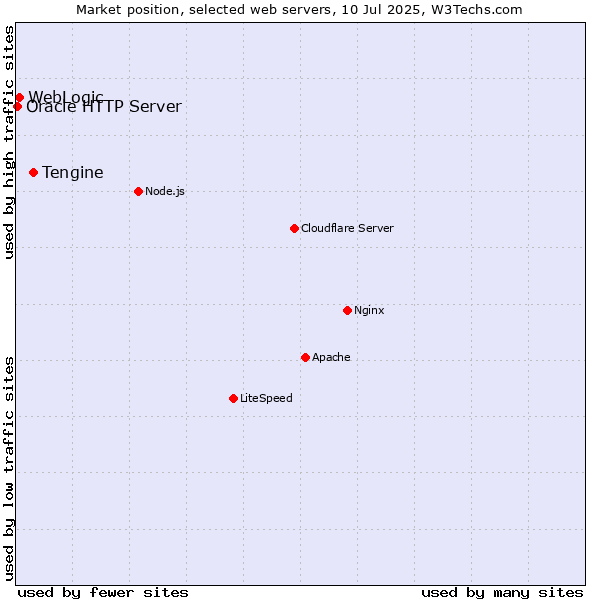Click the 'used by high traffic sites' axis label

(8, 142)
